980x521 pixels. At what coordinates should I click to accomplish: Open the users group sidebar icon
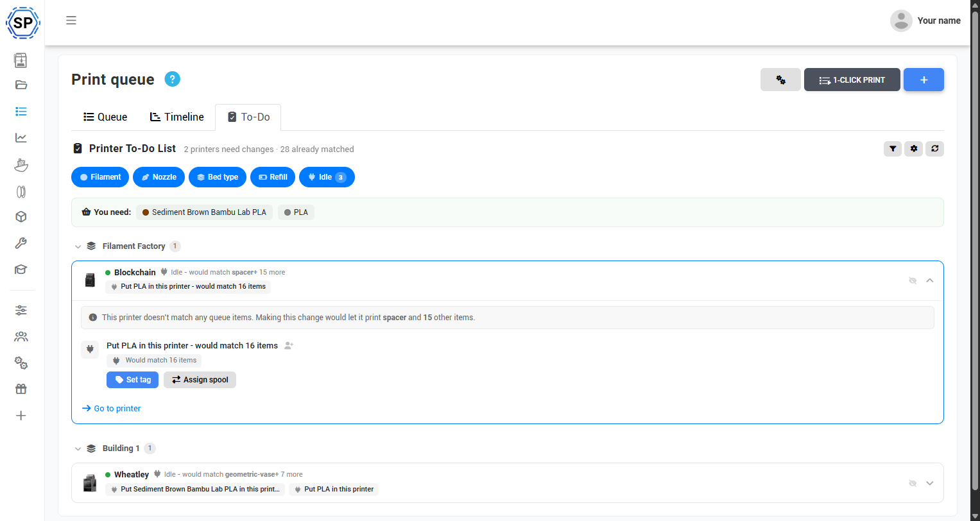click(21, 337)
